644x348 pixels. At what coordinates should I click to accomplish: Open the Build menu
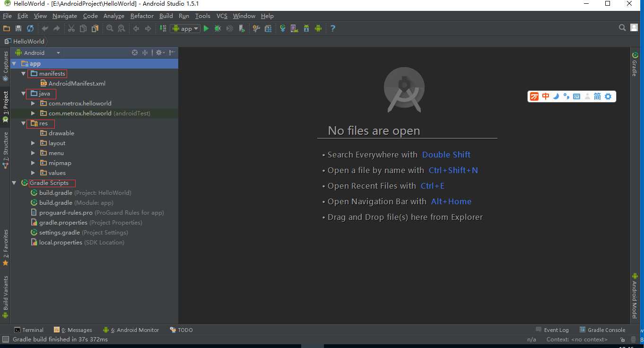[166, 16]
